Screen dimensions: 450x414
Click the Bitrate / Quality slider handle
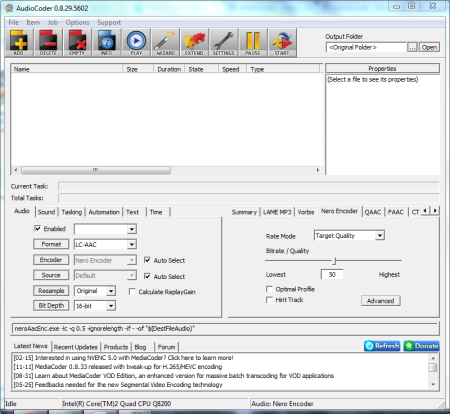point(335,260)
